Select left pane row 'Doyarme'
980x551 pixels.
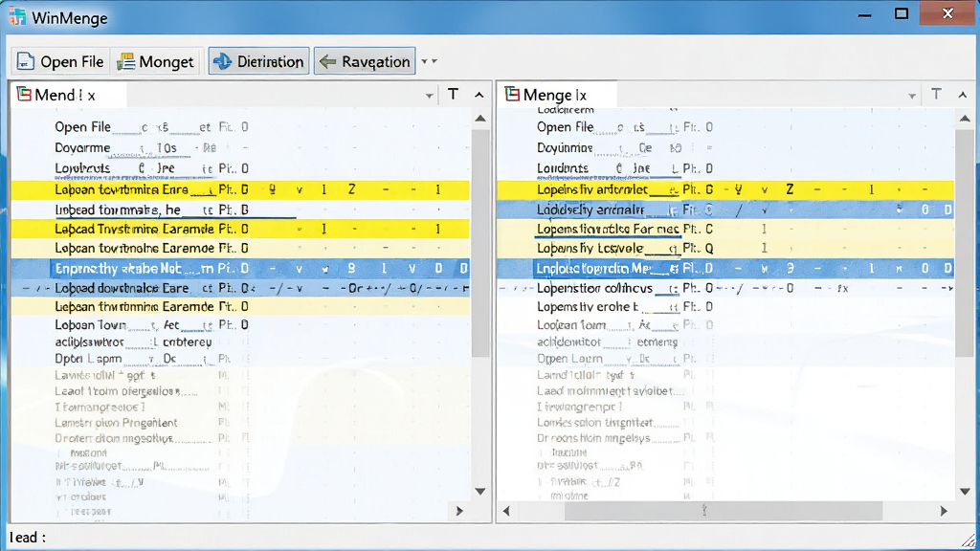coord(241,148)
